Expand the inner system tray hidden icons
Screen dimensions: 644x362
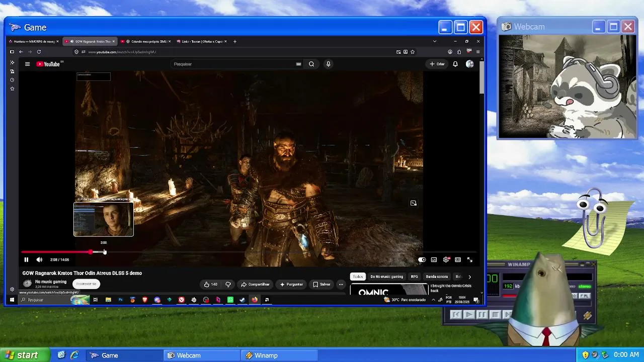(434, 300)
